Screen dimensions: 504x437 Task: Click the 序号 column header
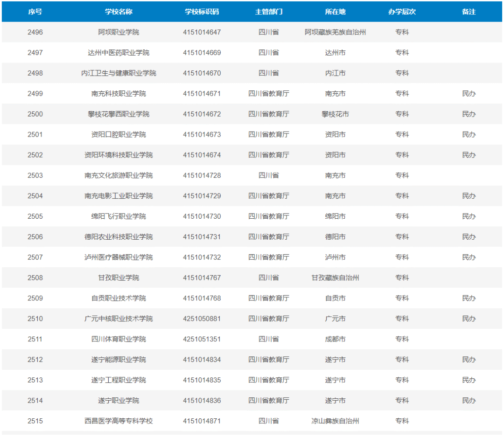coord(35,12)
